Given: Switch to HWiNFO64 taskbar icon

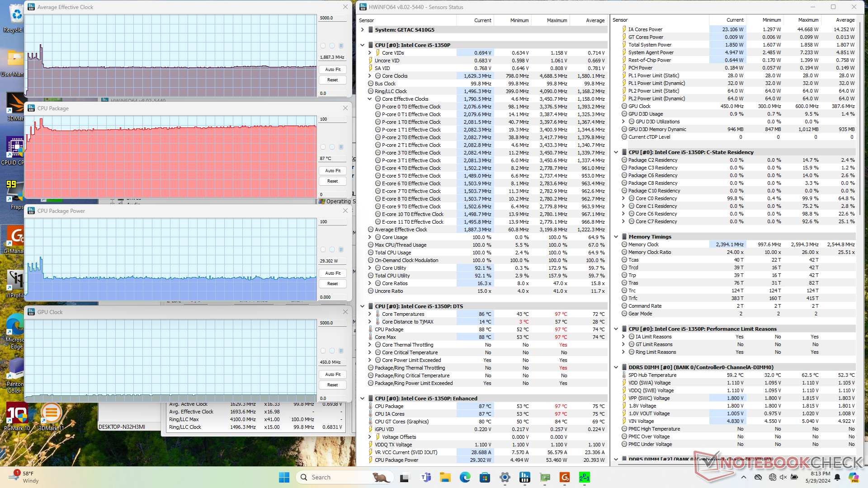Looking at the screenshot, I should 524,477.
